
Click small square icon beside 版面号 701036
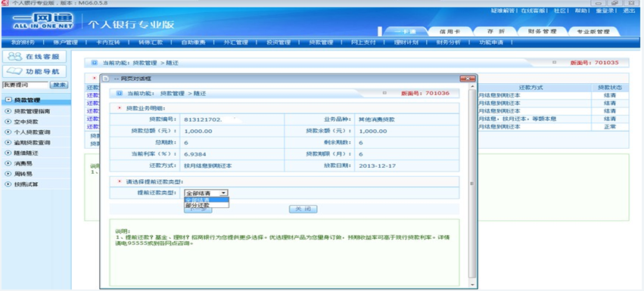(384, 93)
